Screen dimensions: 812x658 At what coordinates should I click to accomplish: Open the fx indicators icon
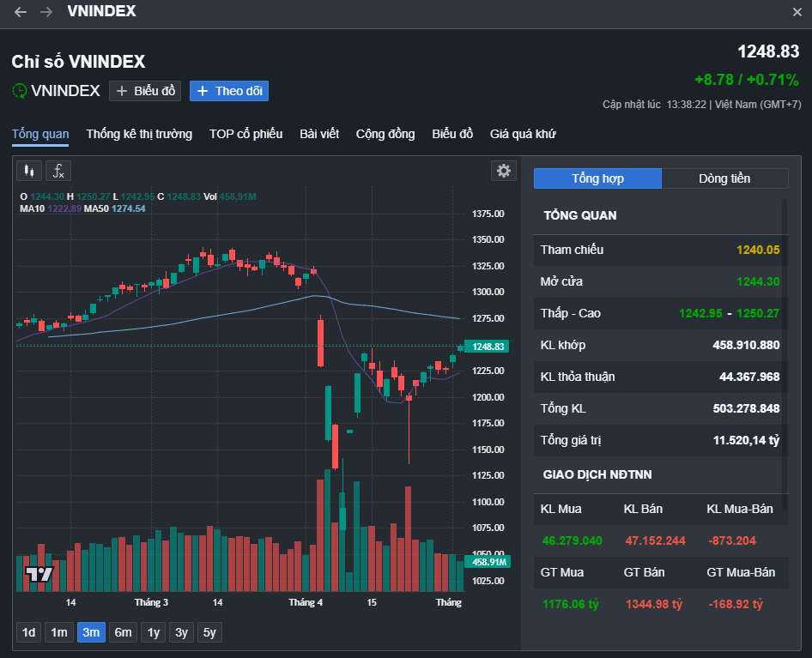coord(58,171)
